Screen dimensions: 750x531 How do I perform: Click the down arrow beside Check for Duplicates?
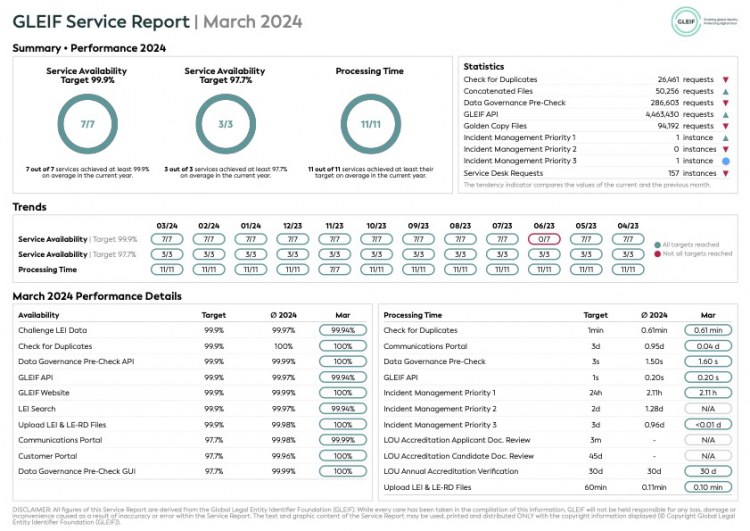725,79
